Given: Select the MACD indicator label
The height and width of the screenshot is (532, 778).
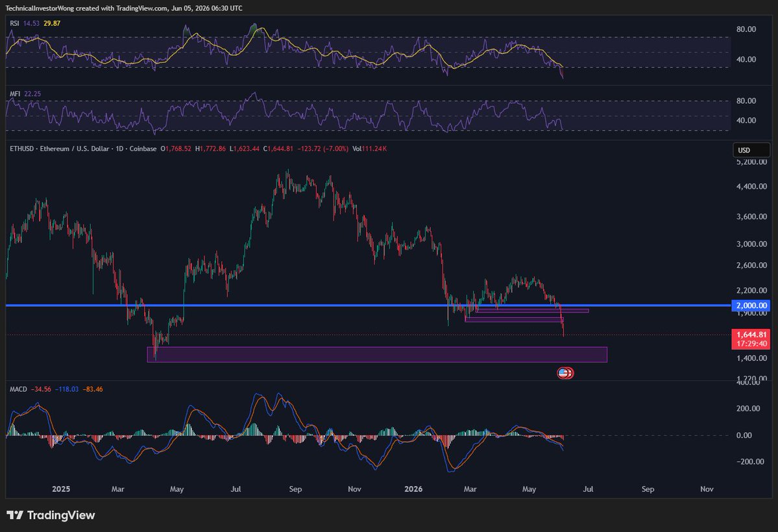Looking at the screenshot, I should 18,389.
